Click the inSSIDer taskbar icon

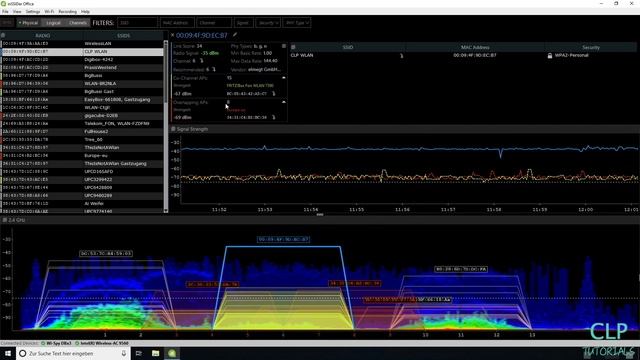click(172, 353)
